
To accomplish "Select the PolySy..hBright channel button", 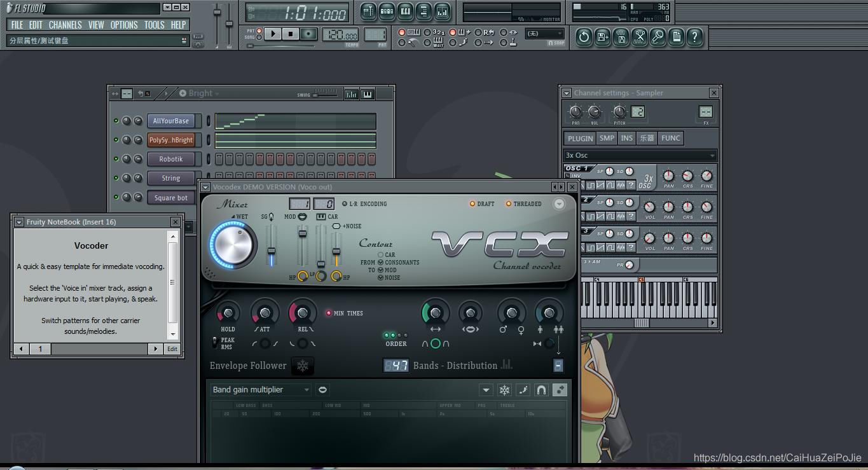I will click(171, 140).
